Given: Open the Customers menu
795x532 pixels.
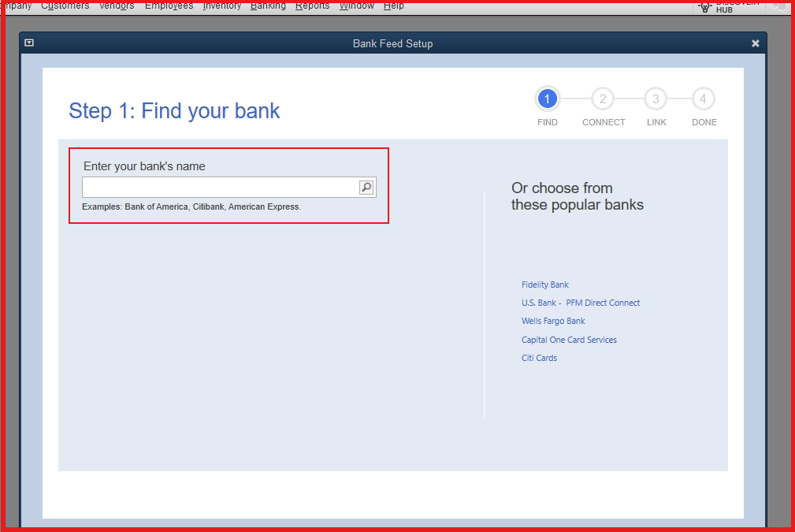Looking at the screenshot, I should (65, 6).
